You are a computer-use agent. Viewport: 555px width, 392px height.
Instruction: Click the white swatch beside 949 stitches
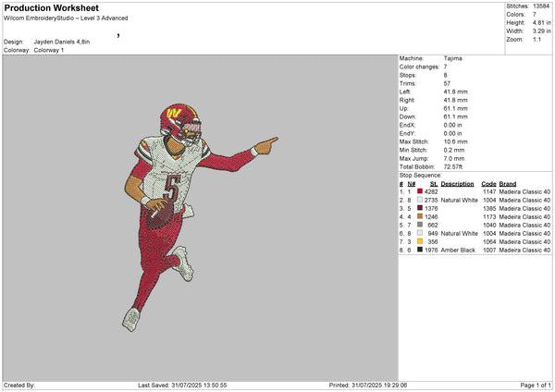pyautogui.click(x=420, y=233)
